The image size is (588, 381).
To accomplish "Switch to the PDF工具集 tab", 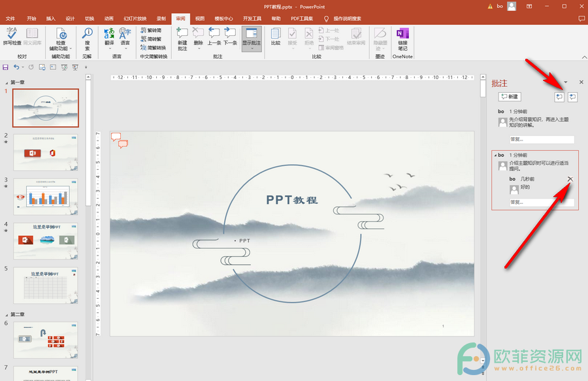I will coord(302,18).
